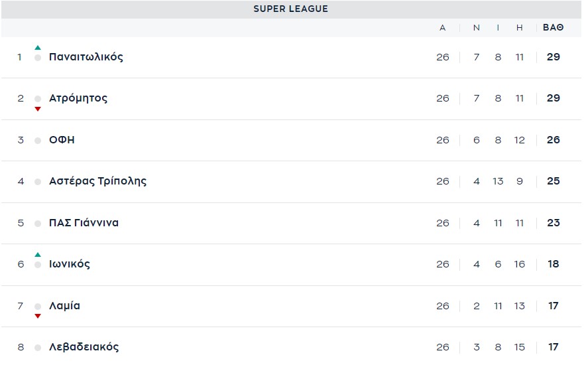The image size is (588, 367).
Task: Click the Ν wins column header
Action: tap(476, 28)
